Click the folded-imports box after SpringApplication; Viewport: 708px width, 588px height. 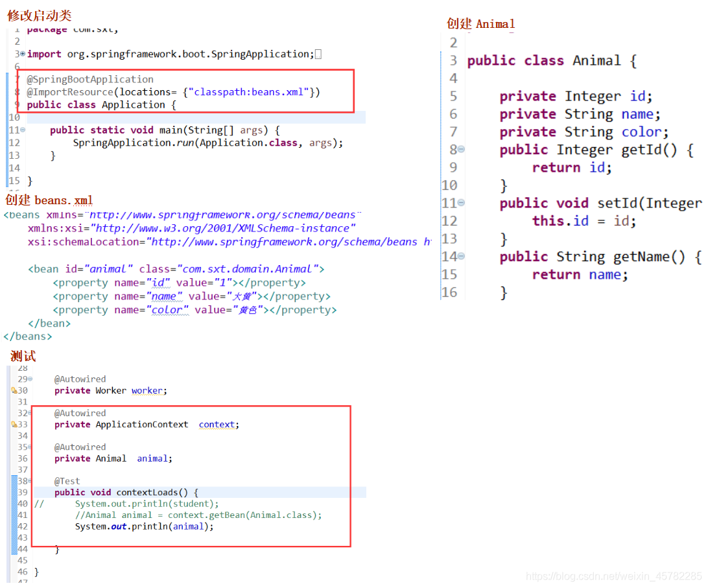318,54
